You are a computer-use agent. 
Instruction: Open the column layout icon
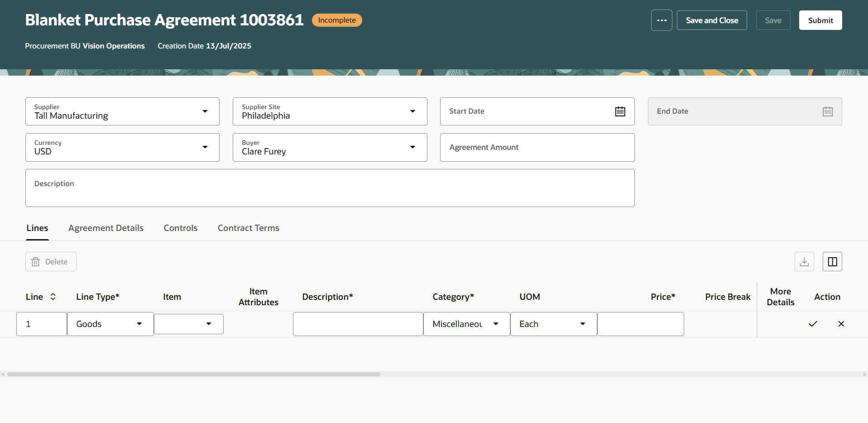point(832,262)
